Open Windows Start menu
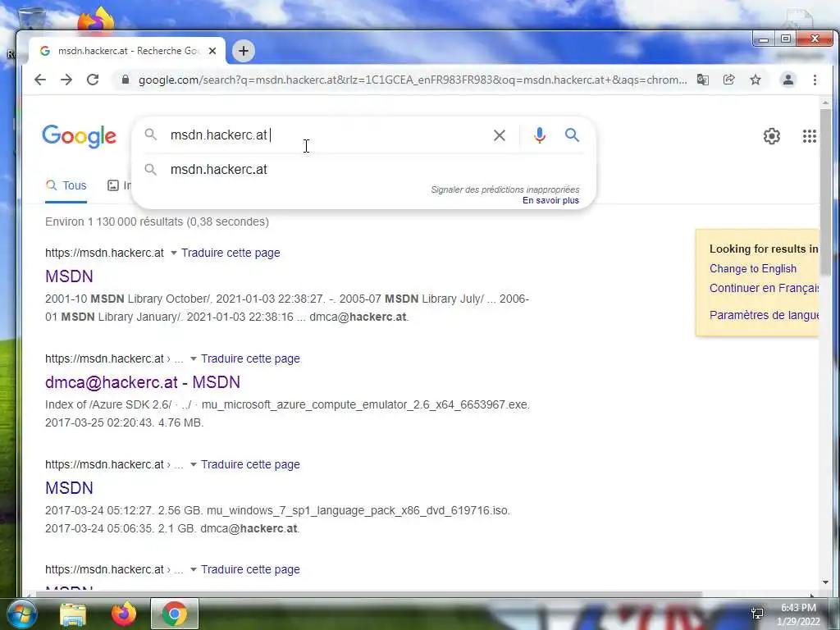 click(x=21, y=614)
